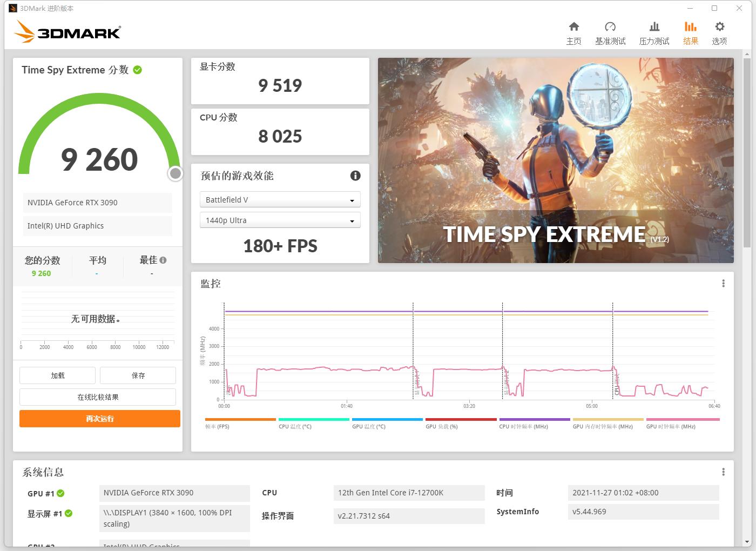Click the info icon beside 预估的游戏效能

coord(355,176)
